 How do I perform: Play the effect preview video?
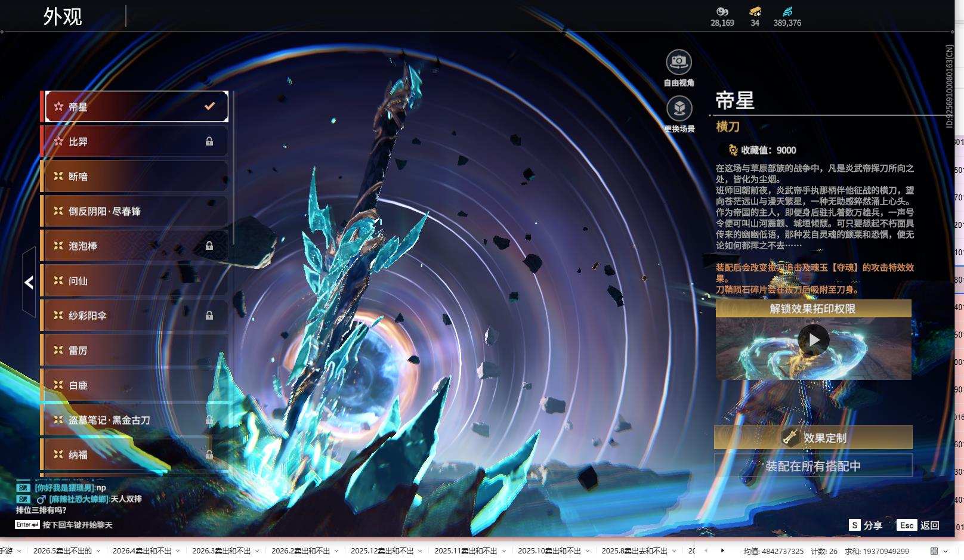pos(814,340)
